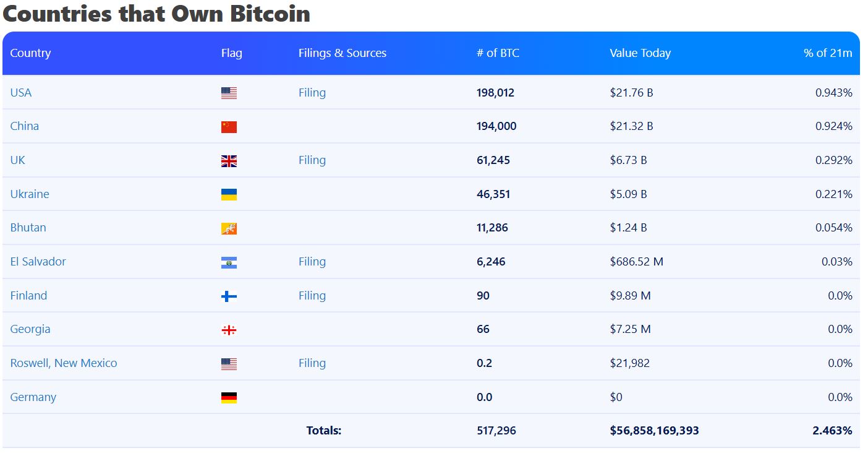Click the Bhutan flag icon
Image resolution: width=868 pixels, height=453 pixels.
pyautogui.click(x=229, y=227)
